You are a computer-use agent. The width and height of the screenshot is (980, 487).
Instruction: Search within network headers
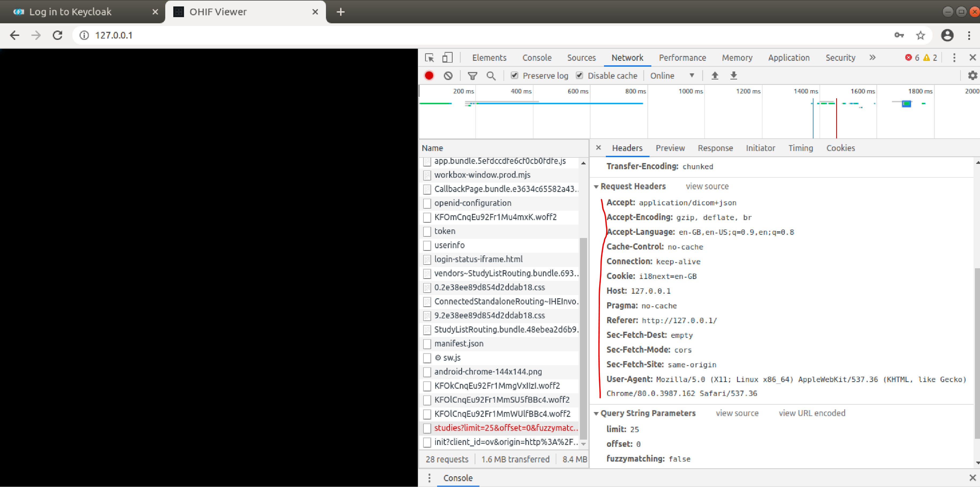pyautogui.click(x=491, y=75)
